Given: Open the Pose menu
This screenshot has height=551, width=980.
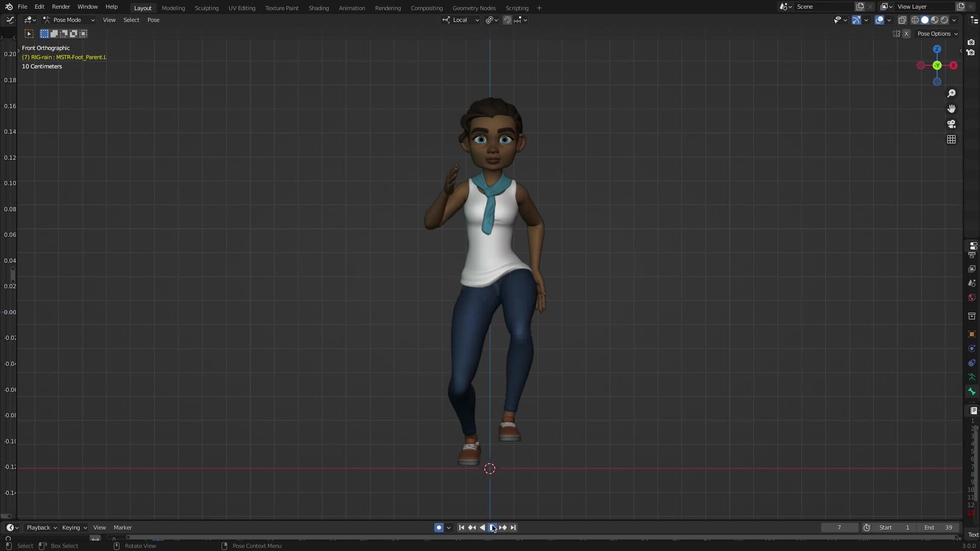Looking at the screenshot, I should coord(153,20).
